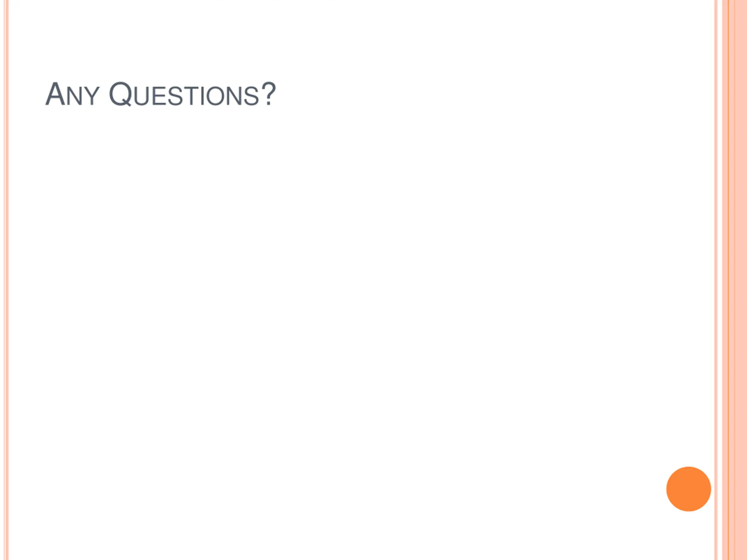This screenshot has width=747, height=560.
Task: Click the orange circle at slide corner
Action: [x=689, y=489]
